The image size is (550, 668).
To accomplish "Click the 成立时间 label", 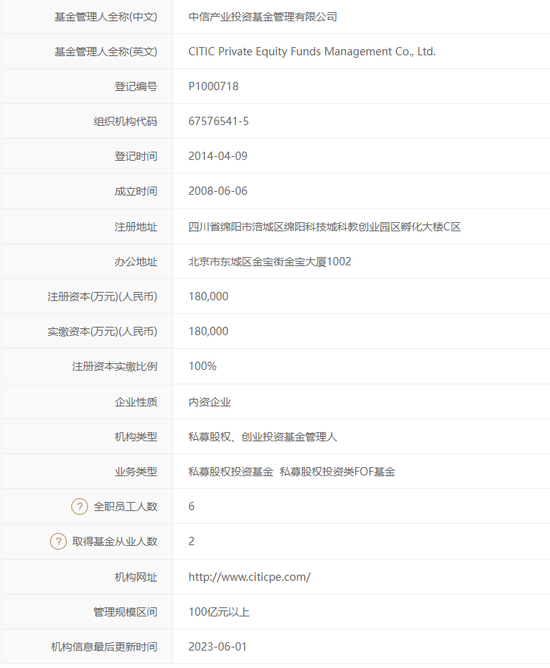I will (136, 191).
